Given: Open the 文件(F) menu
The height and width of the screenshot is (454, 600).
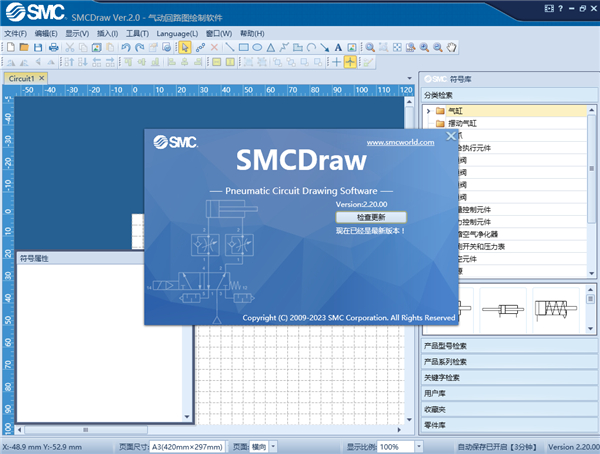Looking at the screenshot, I should click(15, 33).
